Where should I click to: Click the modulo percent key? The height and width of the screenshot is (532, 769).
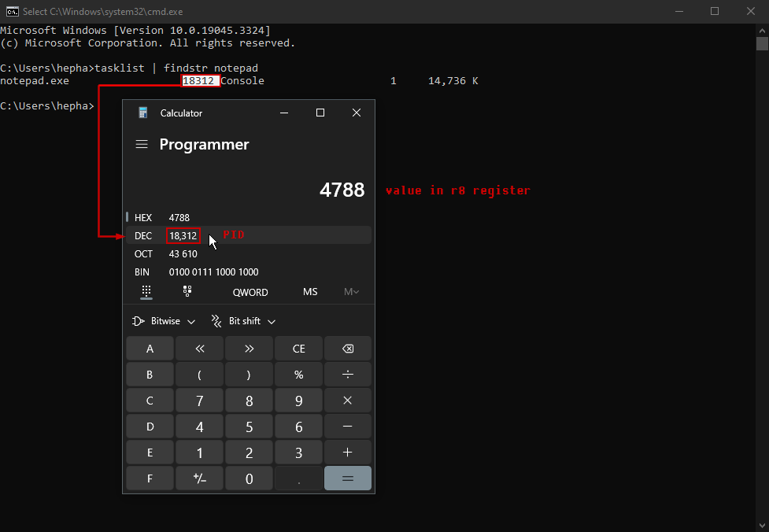click(298, 375)
